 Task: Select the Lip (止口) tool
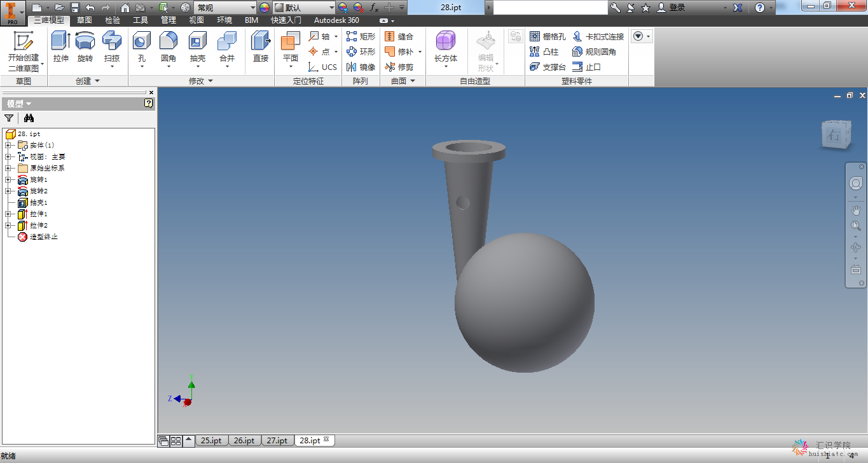coord(586,67)
